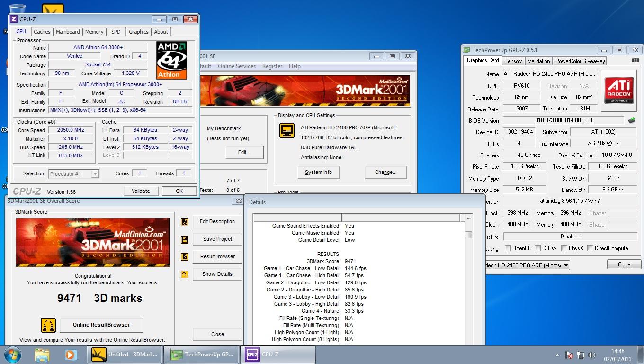
Task: Click the CPU-Z title bar icon
Action: [13, 19]
